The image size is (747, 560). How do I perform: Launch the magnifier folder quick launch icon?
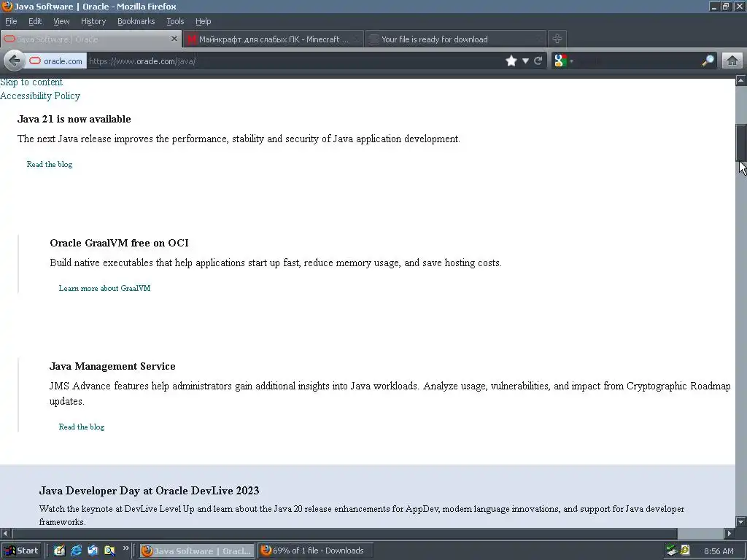click(109, 551)
